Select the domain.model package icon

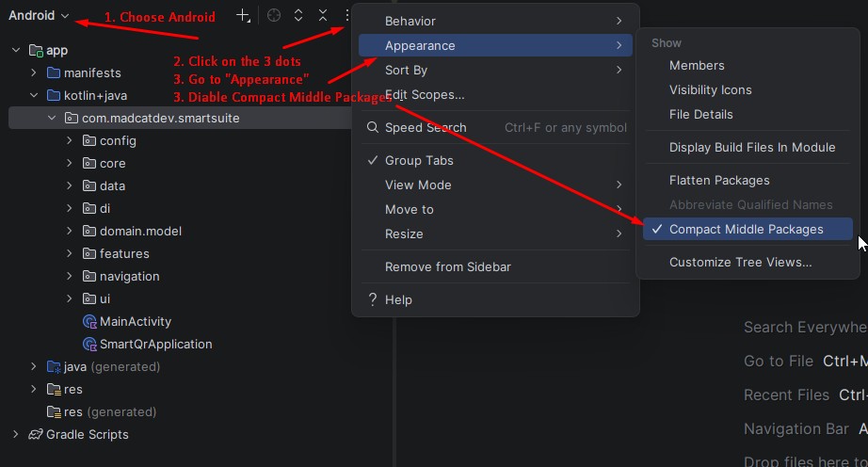tap(89, 232)
